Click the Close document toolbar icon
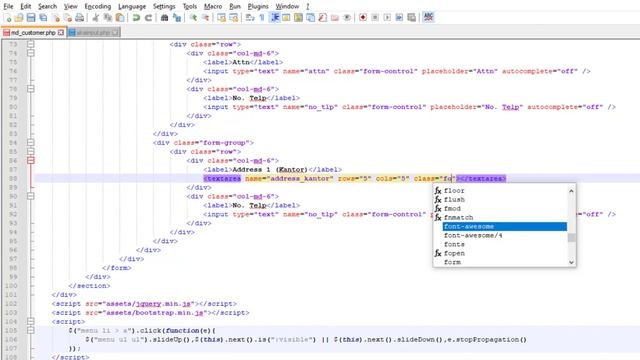This screenshot has height=360, width=640. pos(56,18)
